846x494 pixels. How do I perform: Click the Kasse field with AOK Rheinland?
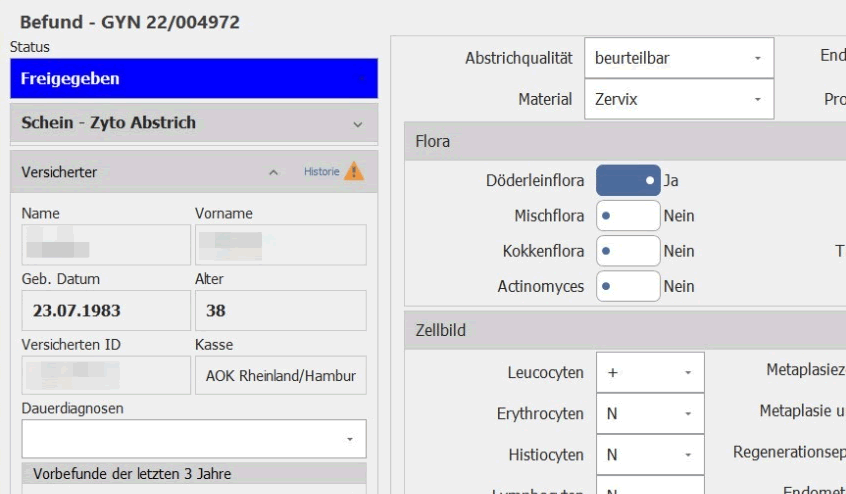pos(279,375)
